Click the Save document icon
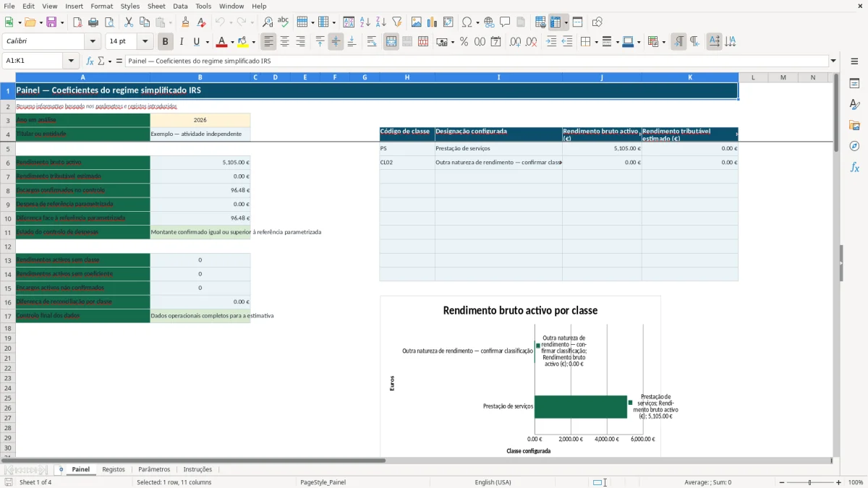Image resolution: width=868 pixels, height=488 pixels. [51, 22]
